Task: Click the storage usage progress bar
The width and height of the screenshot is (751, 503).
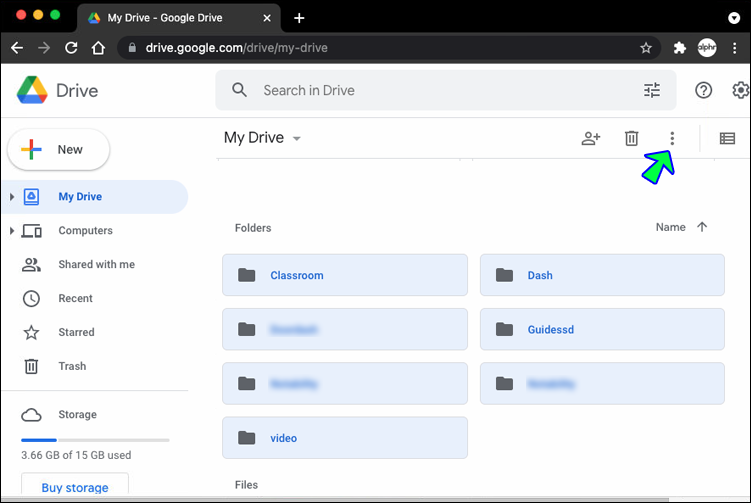Action: tap(95, 439)
